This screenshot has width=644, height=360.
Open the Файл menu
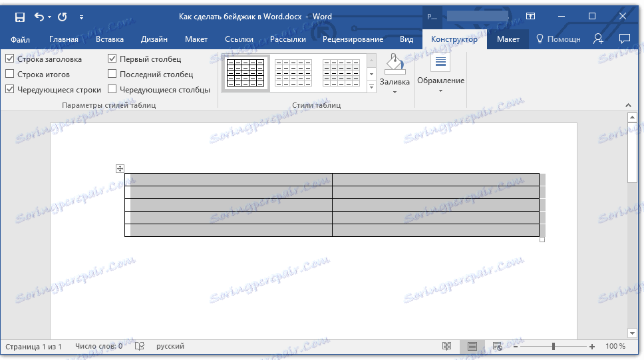[20, 39]
